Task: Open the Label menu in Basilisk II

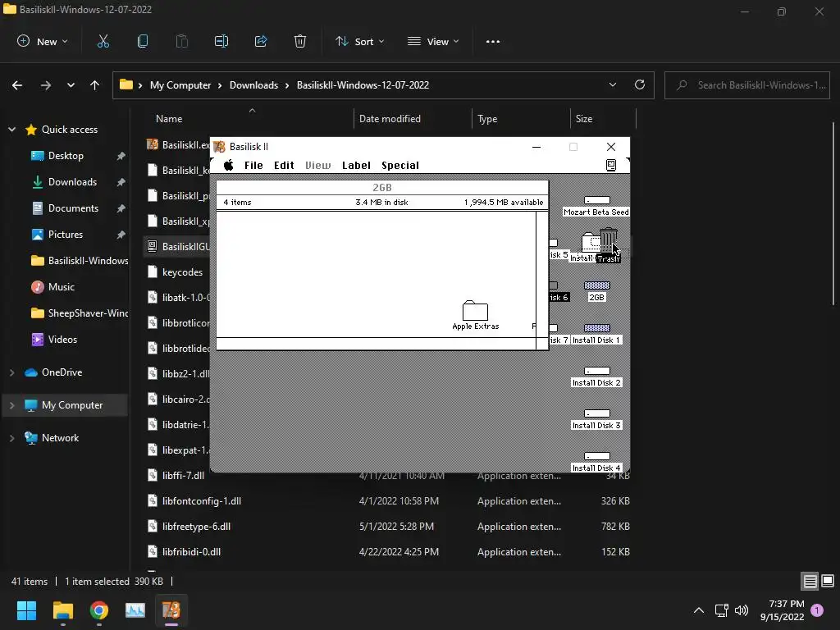Action: click(x=356, y=165)
